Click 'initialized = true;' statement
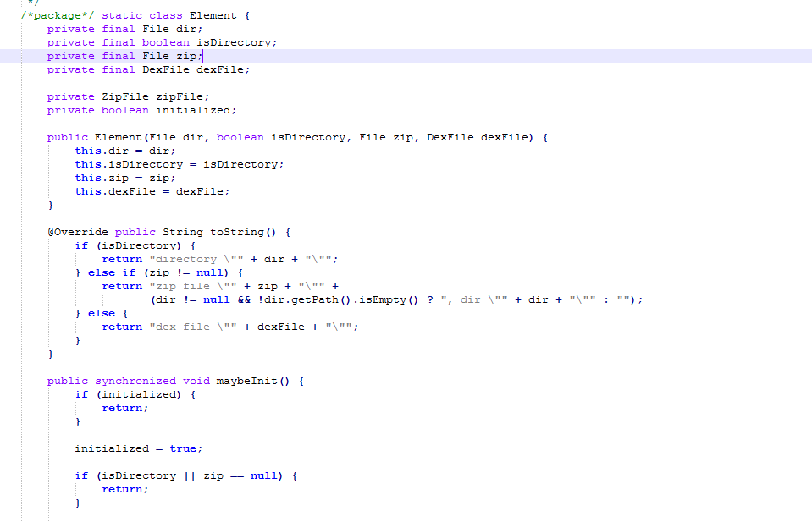 point(139,448)
